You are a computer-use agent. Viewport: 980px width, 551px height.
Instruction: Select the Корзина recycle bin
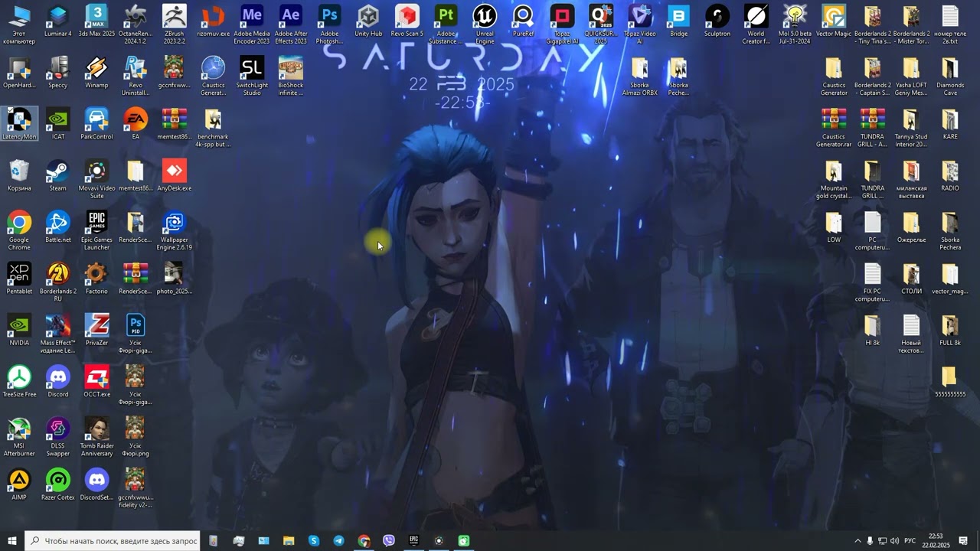coord(19,176)
